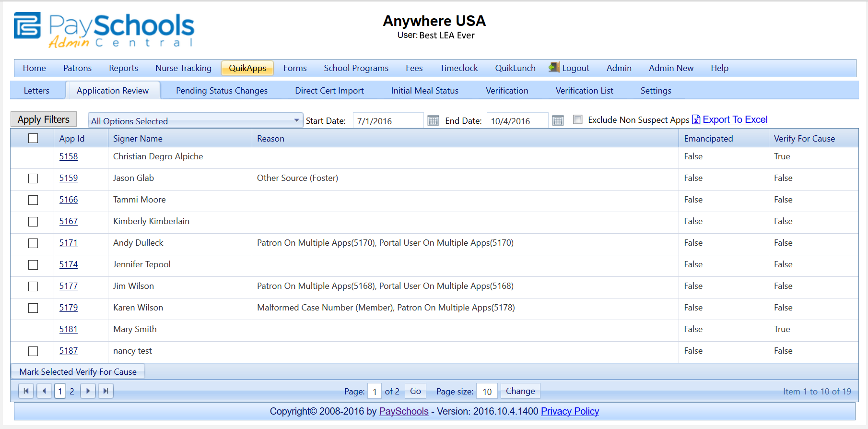Switch to Verification List tab
The height and width of the screenshot is (429, 868).
click(x=584, y=91)
